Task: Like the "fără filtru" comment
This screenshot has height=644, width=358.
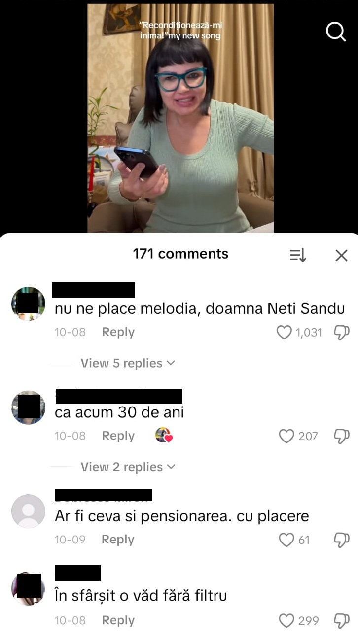Action: [286, 620]
